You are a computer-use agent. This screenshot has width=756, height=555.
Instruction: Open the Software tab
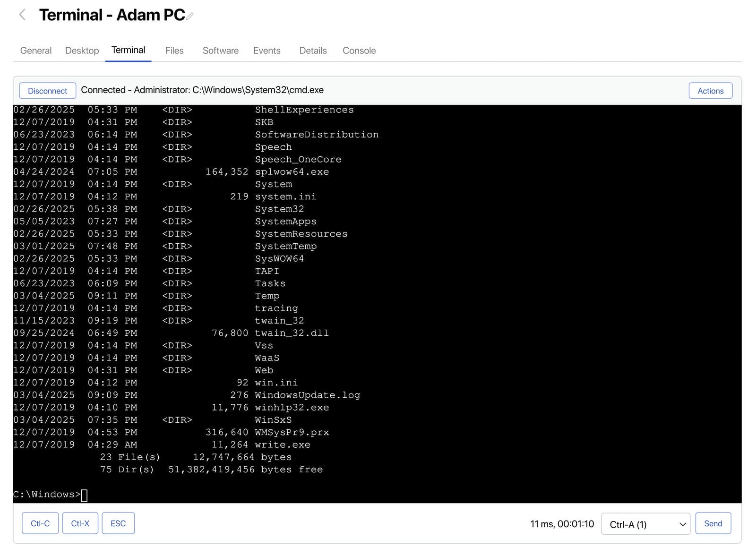tap(220, 51)
